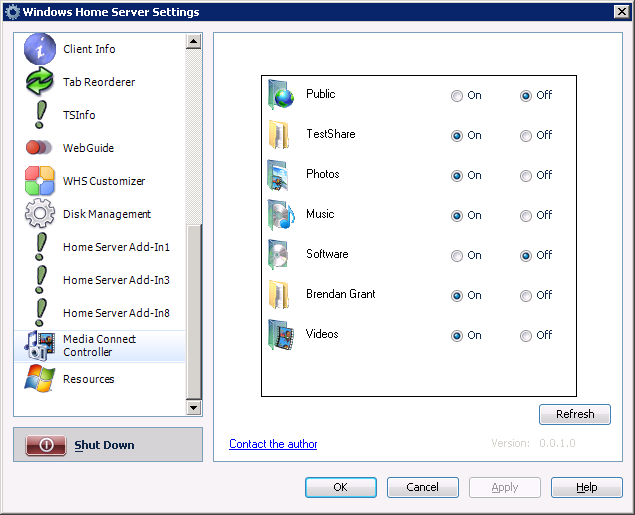Click the greyed-out Apply button
This screenshot has height=515, width=635.
coord(505,487)
